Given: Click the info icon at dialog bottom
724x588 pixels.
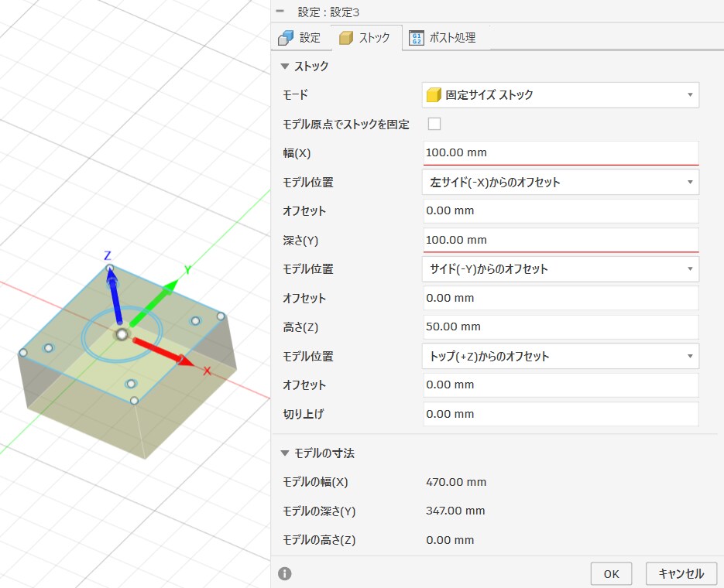Looking at the screenshot, I should click(x=285, y=573).
